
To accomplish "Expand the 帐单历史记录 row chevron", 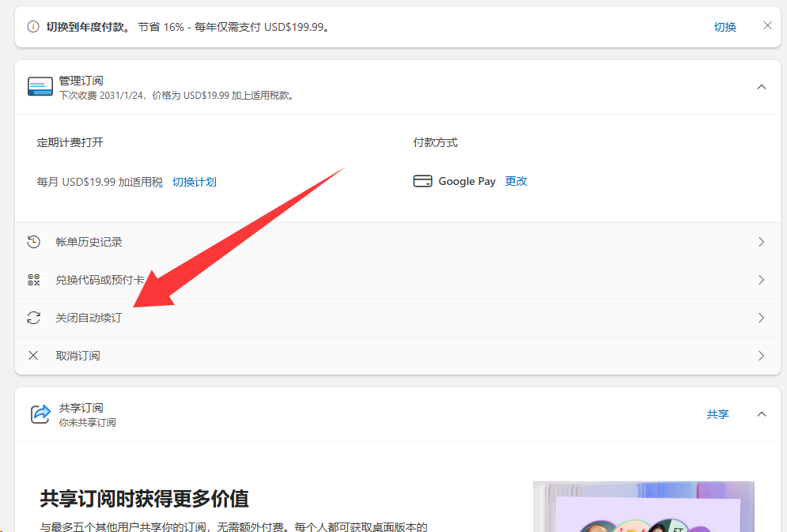I will 761,242.
